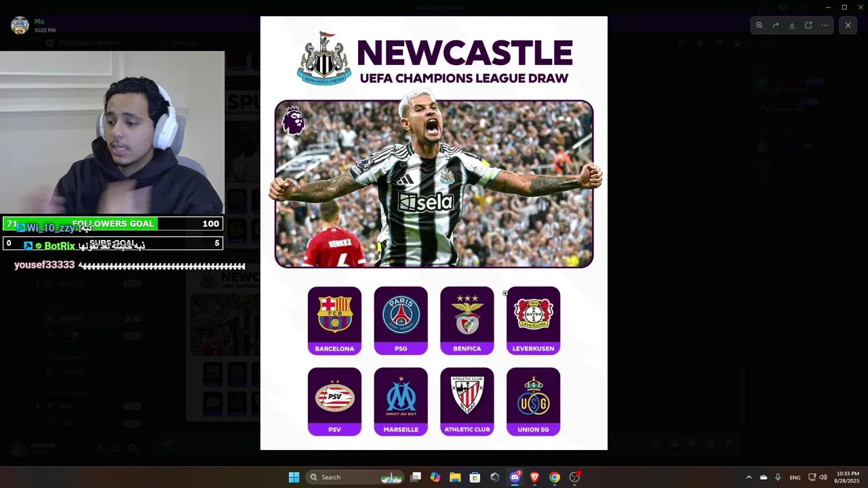Open the grey polygon app in taskbar
Screen dimensions: 868x488
pos(495,477)
